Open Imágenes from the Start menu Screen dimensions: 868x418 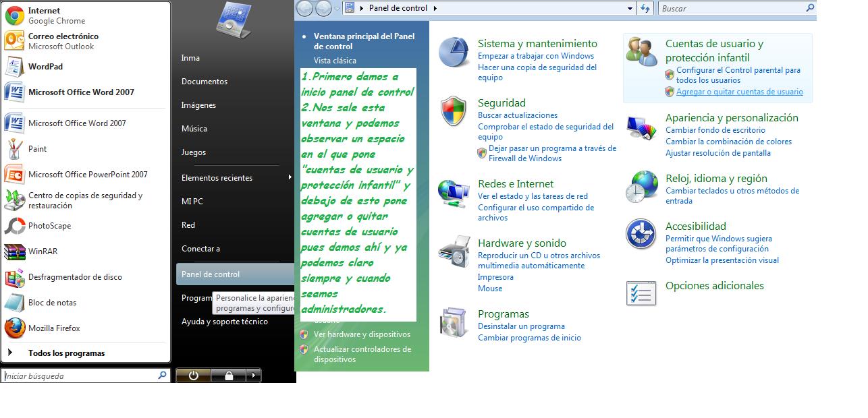[x=198, y=105]
